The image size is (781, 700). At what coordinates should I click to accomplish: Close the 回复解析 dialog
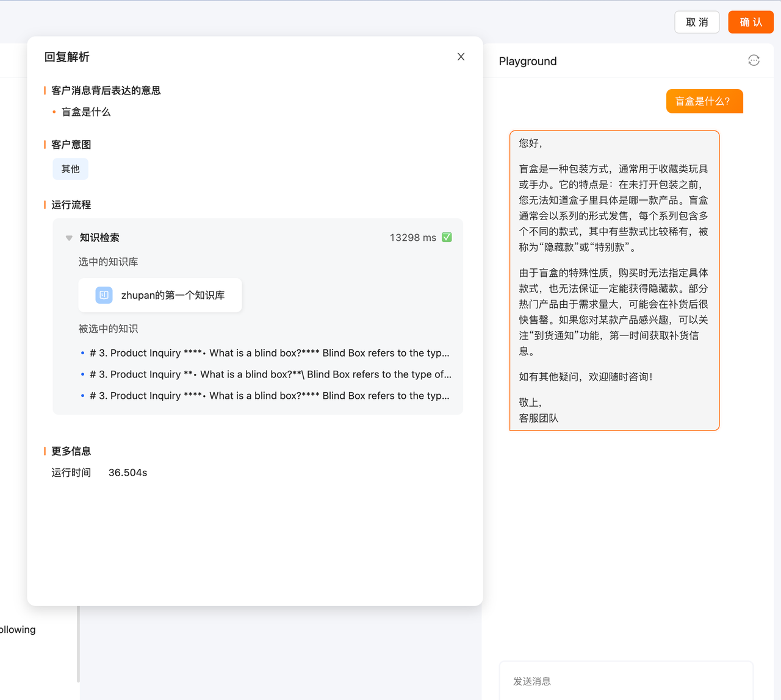461,57
